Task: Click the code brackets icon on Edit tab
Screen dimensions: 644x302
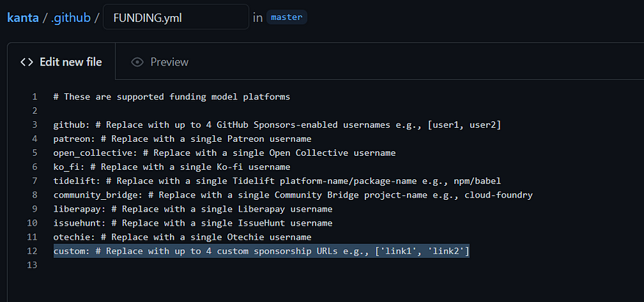Action: click(26, 62)
